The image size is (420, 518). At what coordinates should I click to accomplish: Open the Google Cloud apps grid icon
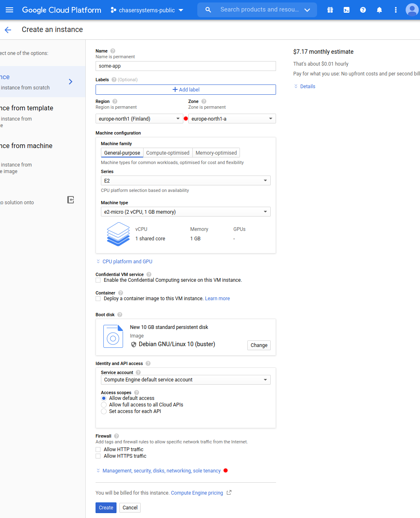point(330,10)
